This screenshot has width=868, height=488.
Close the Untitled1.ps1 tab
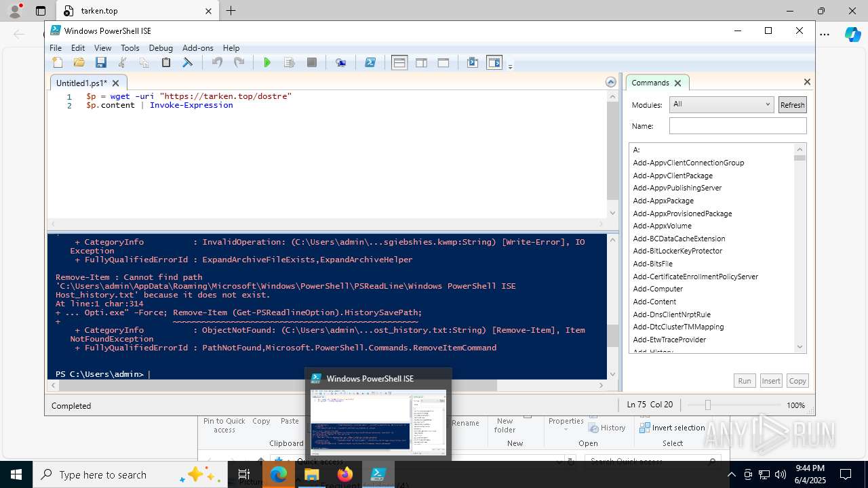(115, 83)
